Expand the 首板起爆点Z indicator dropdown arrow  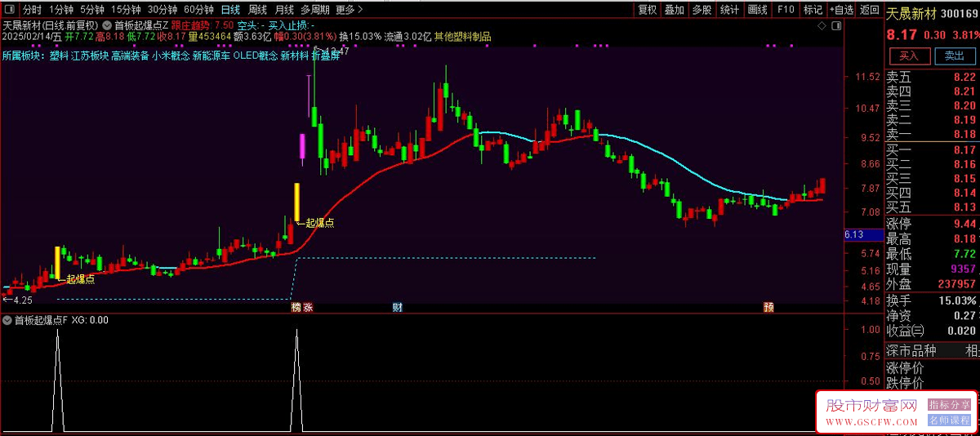coord(107,25)
